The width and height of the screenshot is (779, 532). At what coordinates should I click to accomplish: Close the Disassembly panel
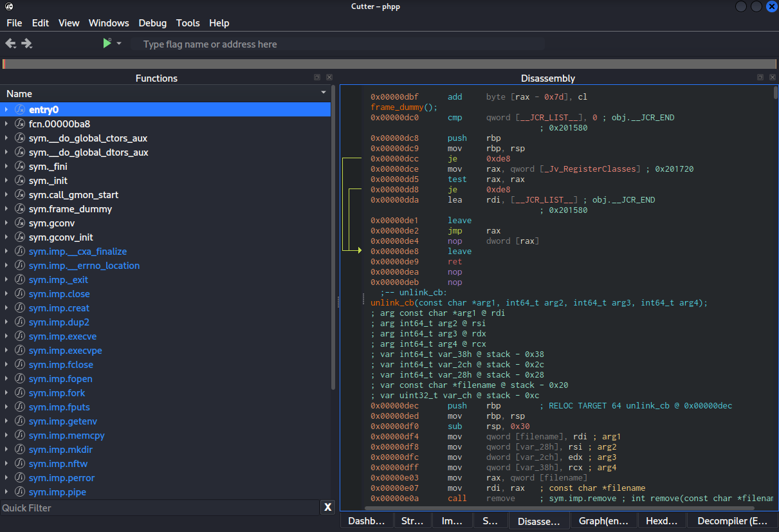(x=773, y=77)
